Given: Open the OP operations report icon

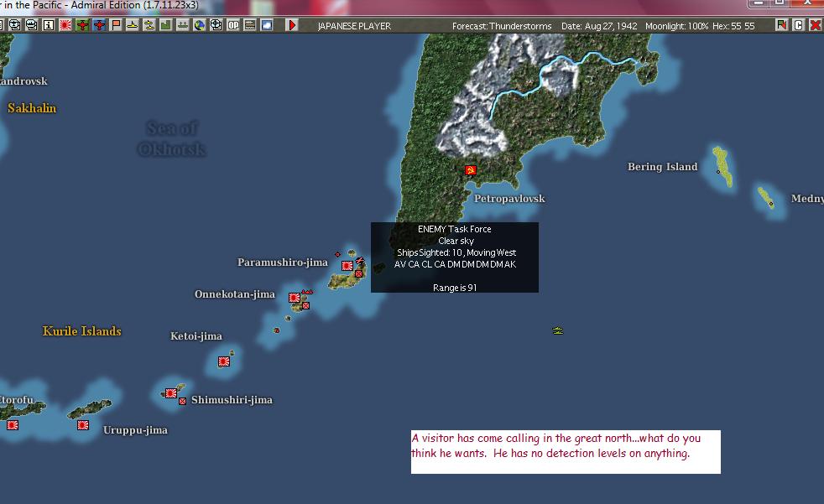Looking at the screenshot, I should (232, 24).
